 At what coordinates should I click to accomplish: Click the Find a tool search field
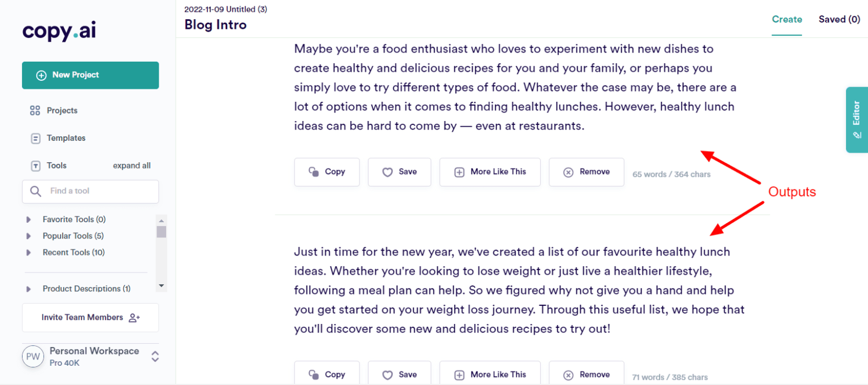click(x=96, y=192)
